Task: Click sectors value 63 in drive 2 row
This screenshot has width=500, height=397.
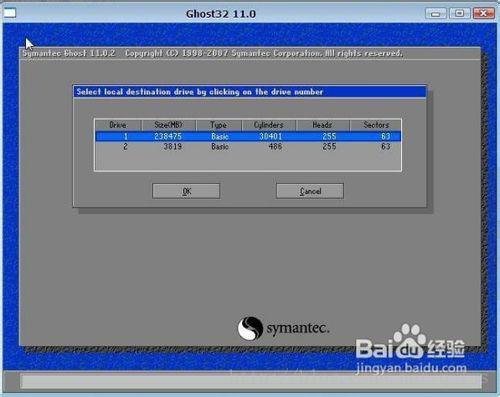Action: pos(386,146)
